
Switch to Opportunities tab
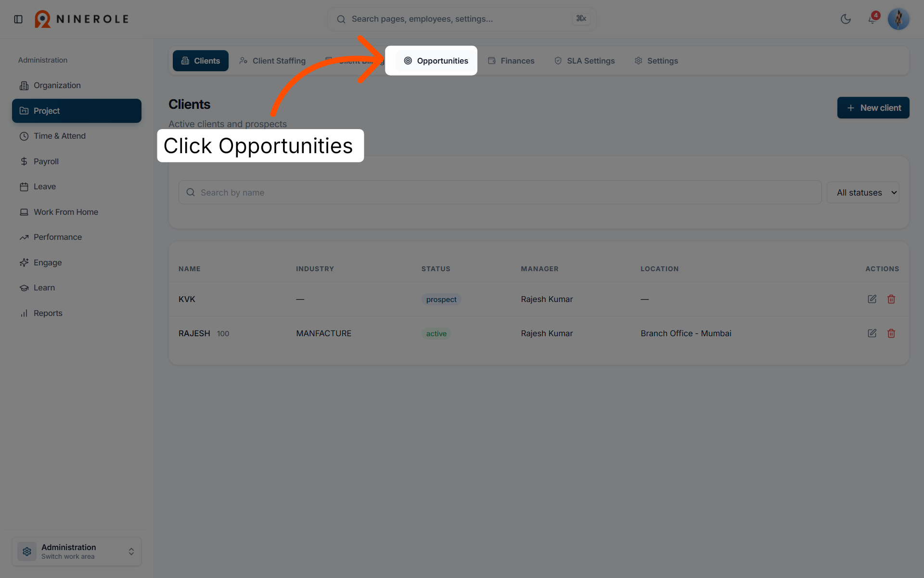coord(436,61)
